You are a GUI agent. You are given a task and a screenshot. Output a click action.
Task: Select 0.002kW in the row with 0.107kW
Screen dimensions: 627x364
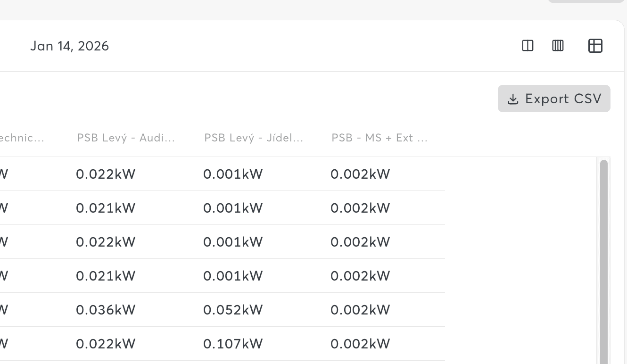(x=360, y=344)
